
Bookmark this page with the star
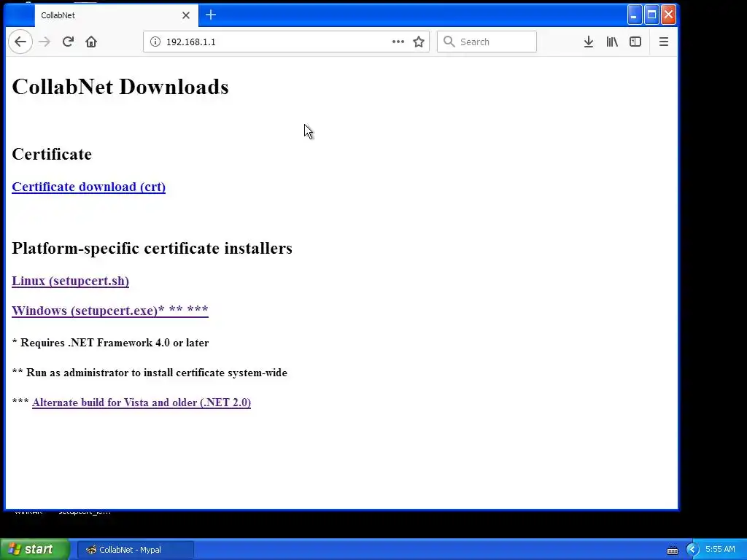pos(419,42)
